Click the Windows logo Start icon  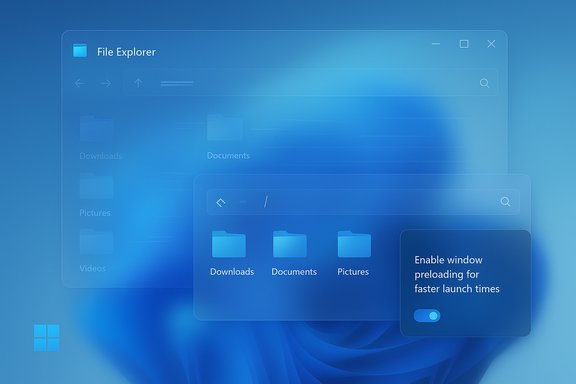[x=47, y=338]
